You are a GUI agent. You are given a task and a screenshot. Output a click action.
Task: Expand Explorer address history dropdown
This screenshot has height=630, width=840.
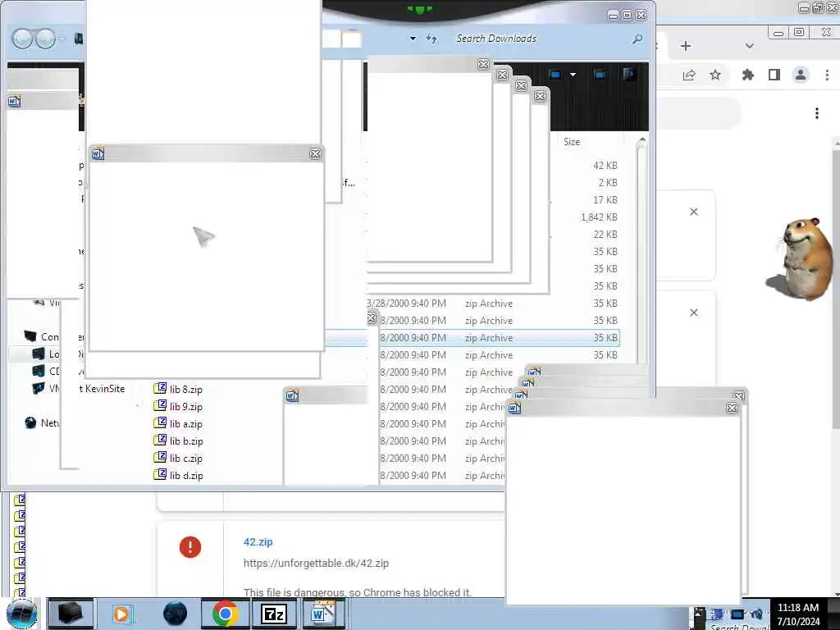(413, 39)
